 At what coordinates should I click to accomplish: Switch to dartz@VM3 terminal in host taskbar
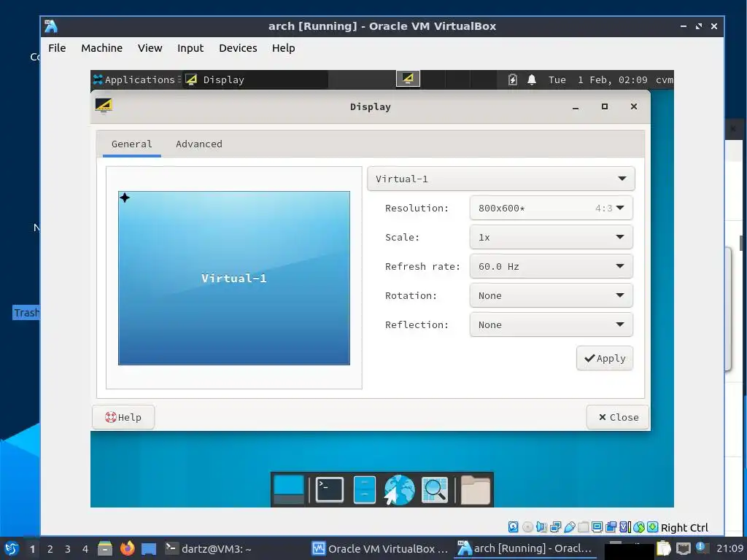209,548
